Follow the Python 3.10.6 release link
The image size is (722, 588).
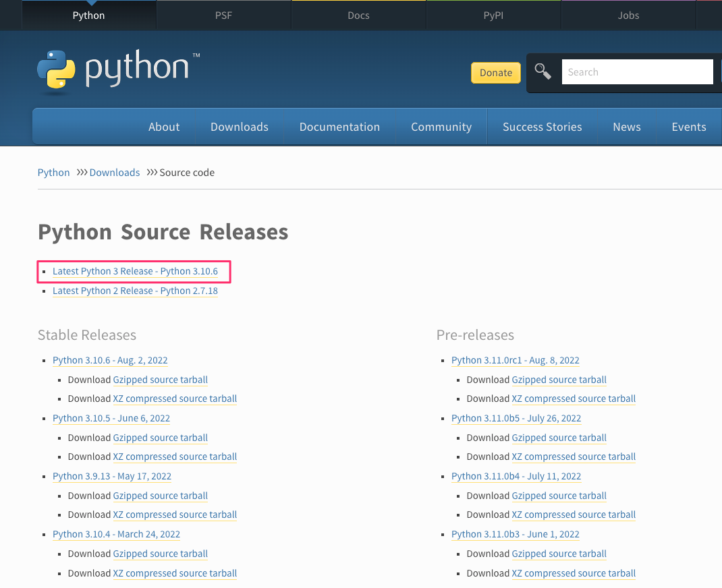coord(110,360)
